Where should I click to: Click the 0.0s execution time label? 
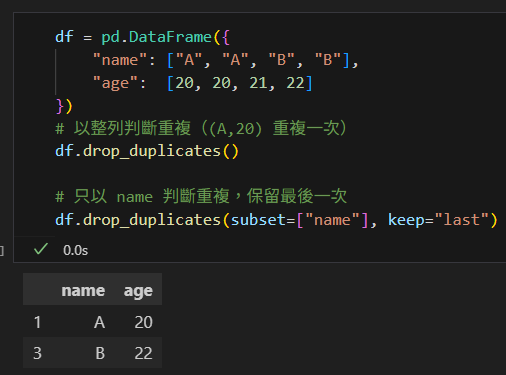[76, 250]
